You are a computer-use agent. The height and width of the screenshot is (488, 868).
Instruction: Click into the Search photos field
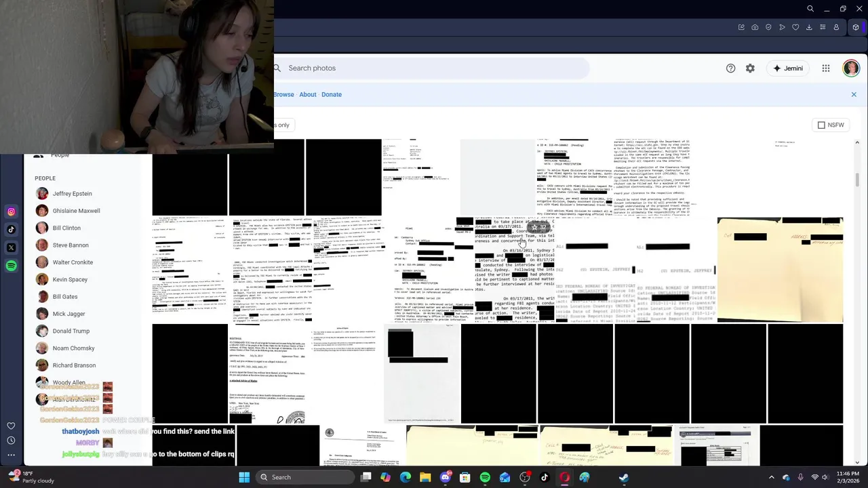[431, 68]
